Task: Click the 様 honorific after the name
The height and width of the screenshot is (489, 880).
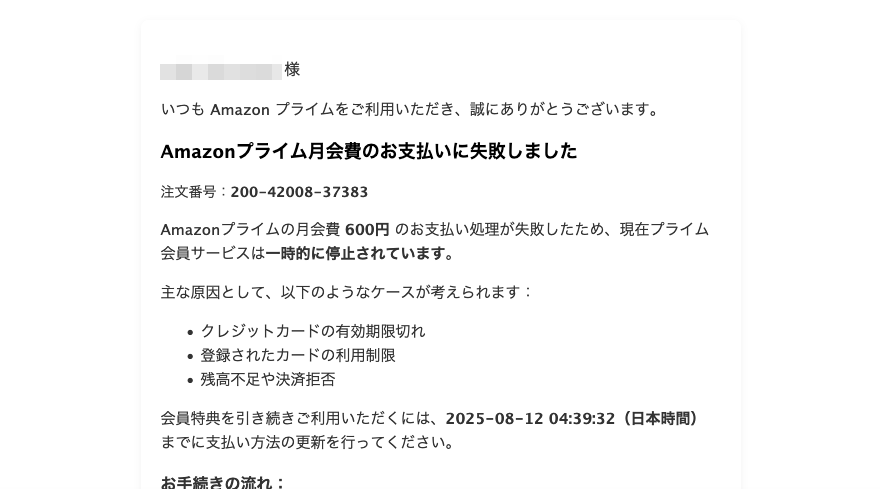Action: [x=292, y=70]
